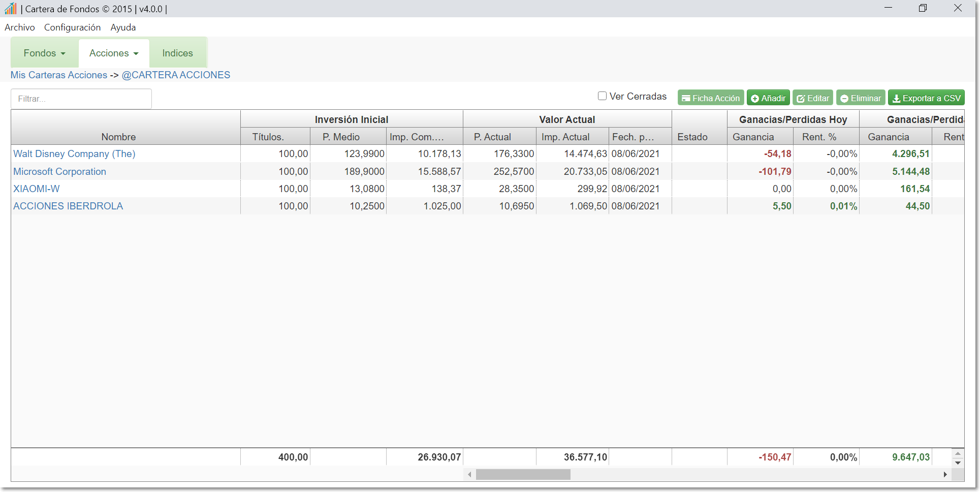Click the horizontal scrollbar right arrow
This screenshot has height=492, width=980.
click(945, 474)
